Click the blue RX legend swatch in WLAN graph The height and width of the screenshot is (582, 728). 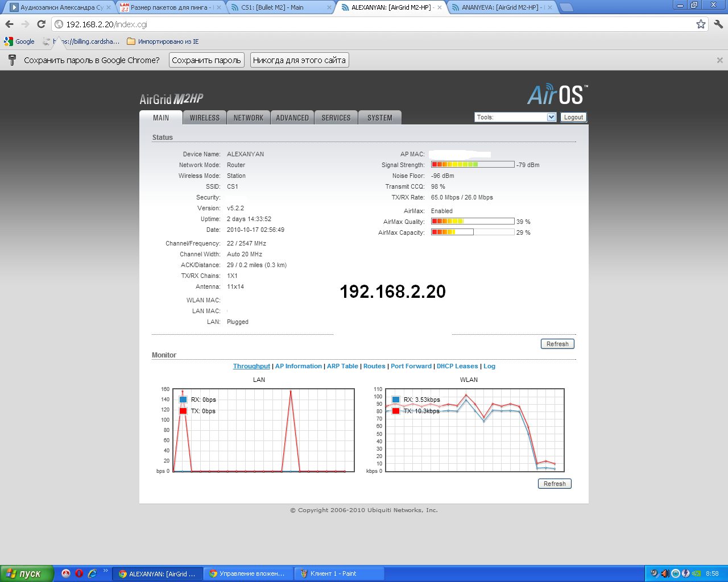click(x=396, y=400)
